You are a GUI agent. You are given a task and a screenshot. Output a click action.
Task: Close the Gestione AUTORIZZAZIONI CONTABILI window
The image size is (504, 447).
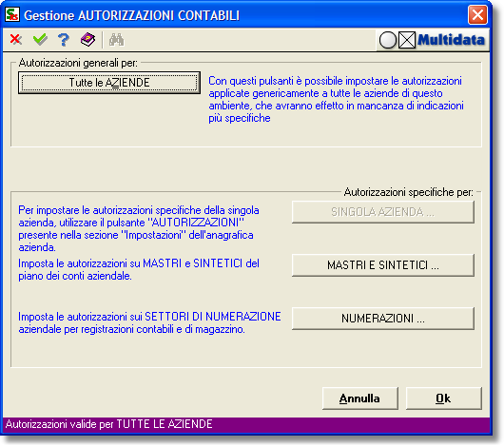[x=477, y=15]
